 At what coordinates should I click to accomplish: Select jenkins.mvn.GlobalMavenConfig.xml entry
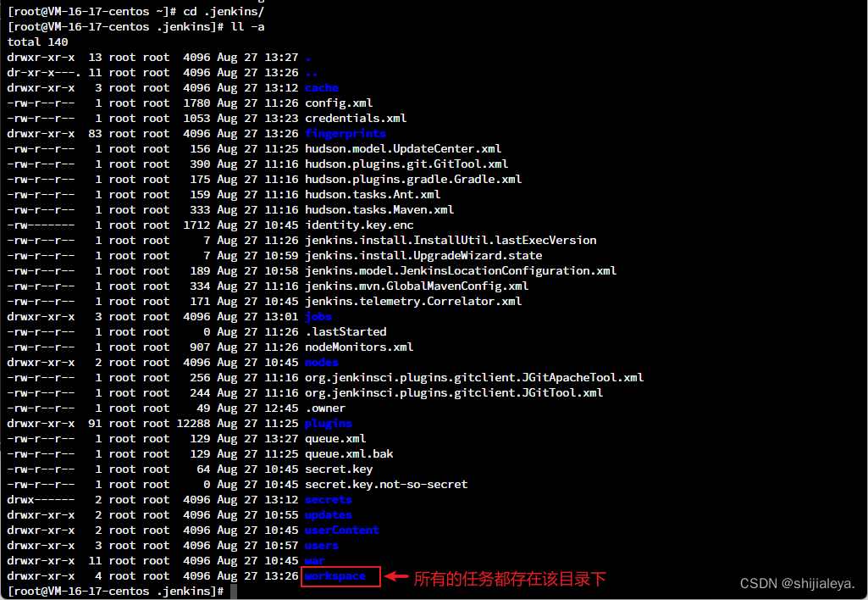point(417,286)
